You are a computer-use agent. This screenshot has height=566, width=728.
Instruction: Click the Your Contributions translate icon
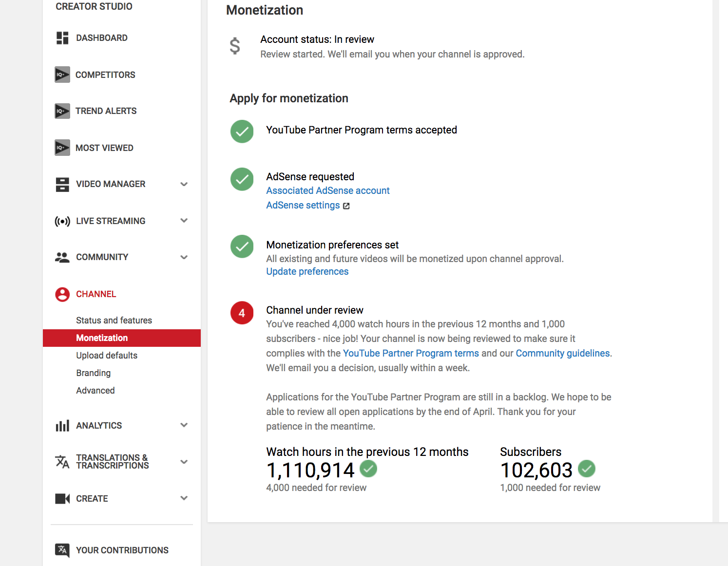[x=62, y=550]
